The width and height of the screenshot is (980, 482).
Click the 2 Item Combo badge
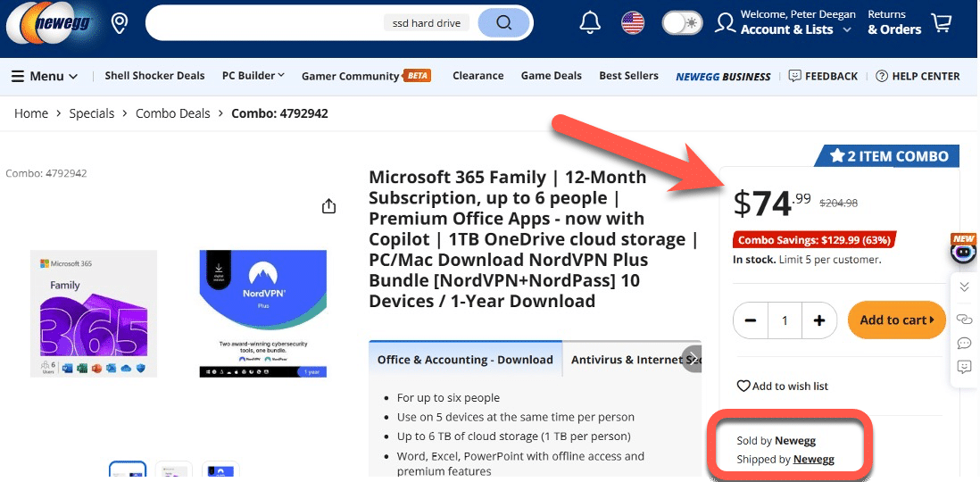pyautogui.click(x=887, y=156)
